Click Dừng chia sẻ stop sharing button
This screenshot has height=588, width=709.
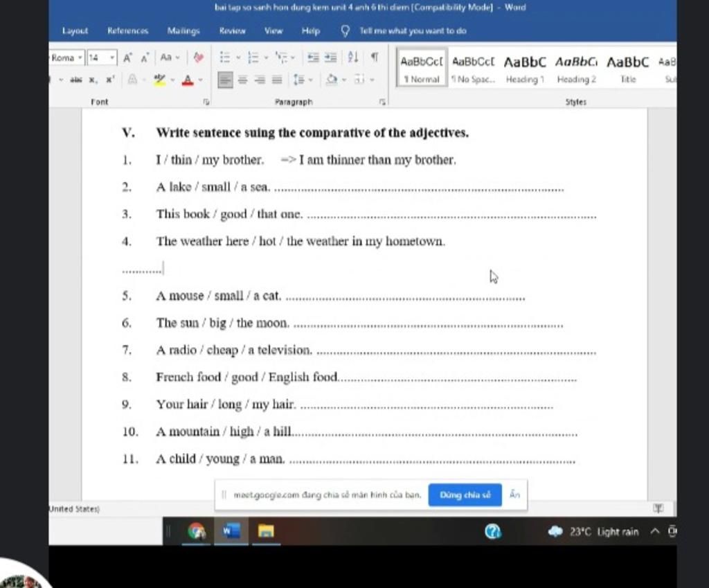[x=465, y=495]
